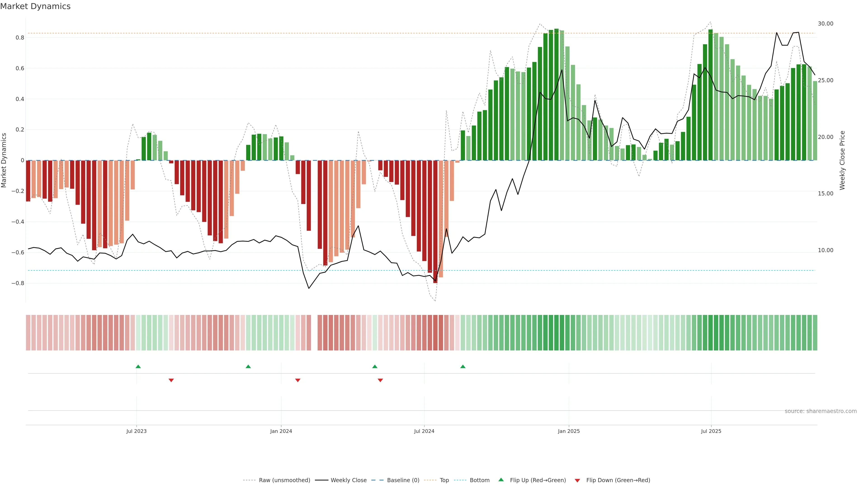Click the Jul 2023 axis label
The height and width of the screenshot is (488, 868).
(137, 431)
